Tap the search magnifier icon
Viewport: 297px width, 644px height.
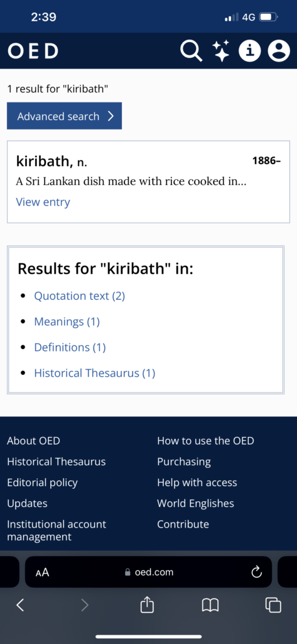point(192,51)
